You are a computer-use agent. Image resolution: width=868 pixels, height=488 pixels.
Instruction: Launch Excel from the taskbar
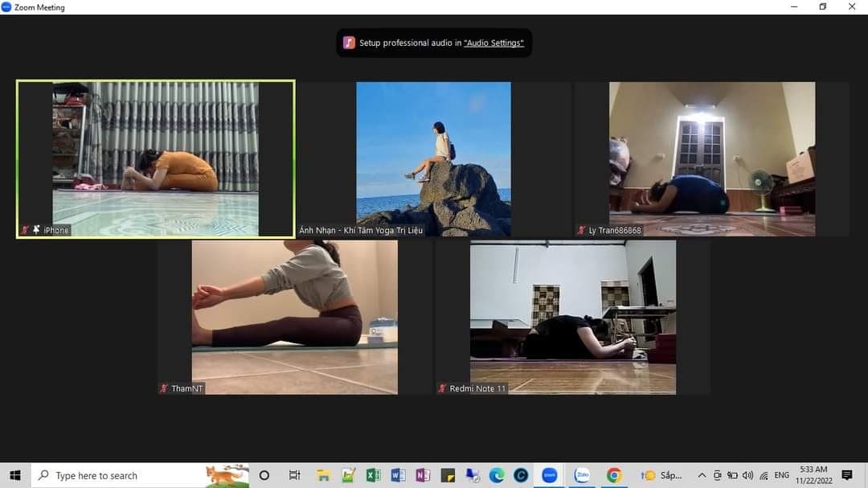(x=373, y=475)
